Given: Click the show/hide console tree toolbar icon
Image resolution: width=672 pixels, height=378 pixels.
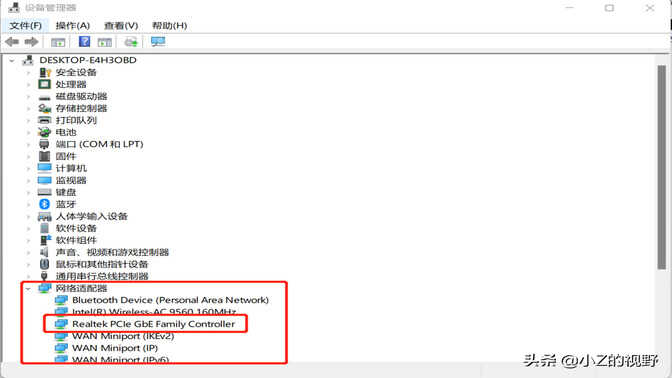Looking at the screenshot, I should tap(58, 42).
